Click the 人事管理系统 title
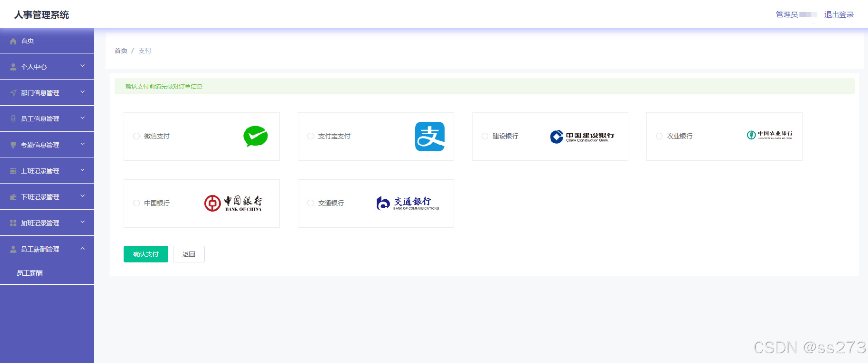This screenshot has height=363, width=868. tap(41, 15)
